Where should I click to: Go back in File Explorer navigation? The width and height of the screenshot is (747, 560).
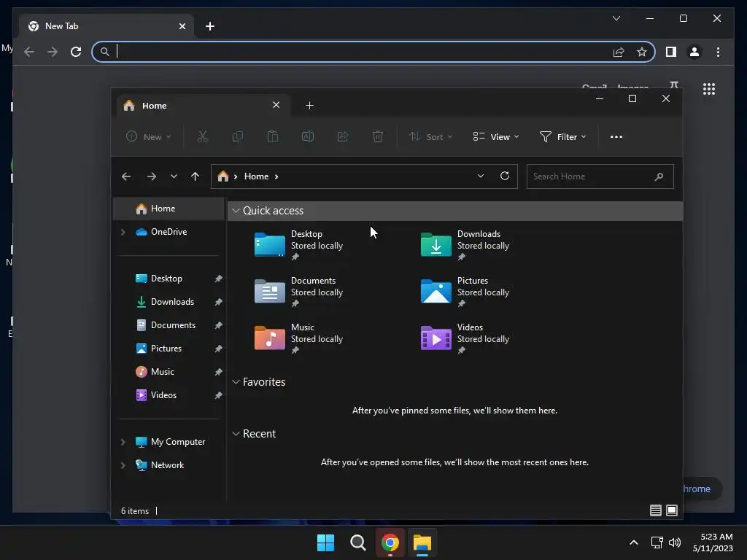125,176
